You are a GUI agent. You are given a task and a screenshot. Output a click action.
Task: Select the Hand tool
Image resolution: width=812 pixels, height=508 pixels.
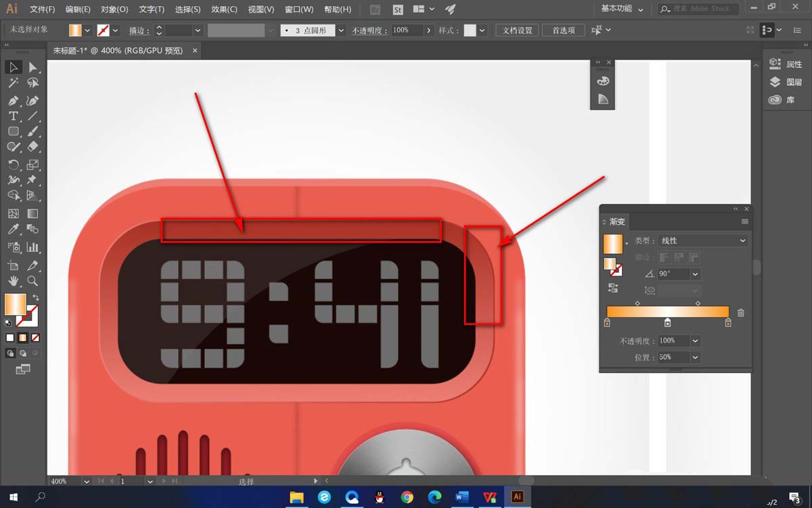(13, 280)
